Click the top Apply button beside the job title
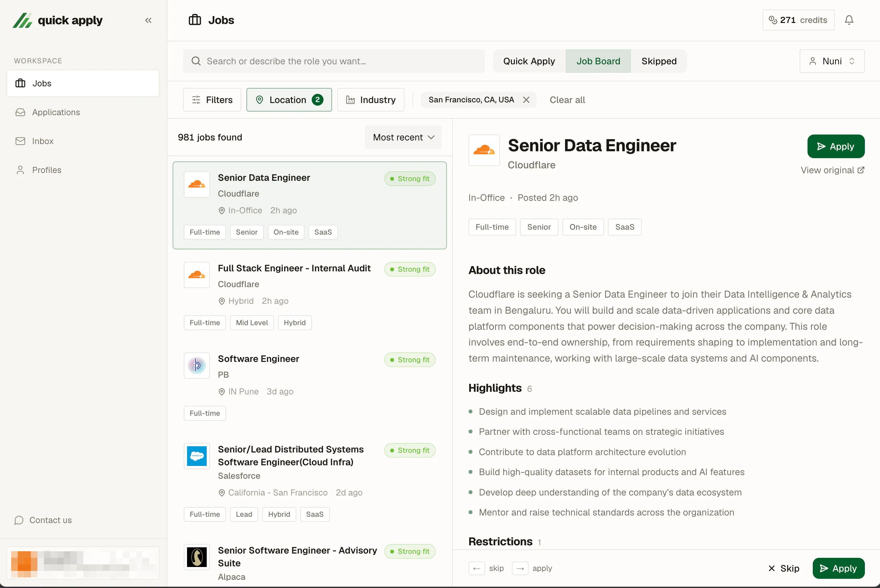This screenshot has width=880, height=588. click(x=836, y=146)
